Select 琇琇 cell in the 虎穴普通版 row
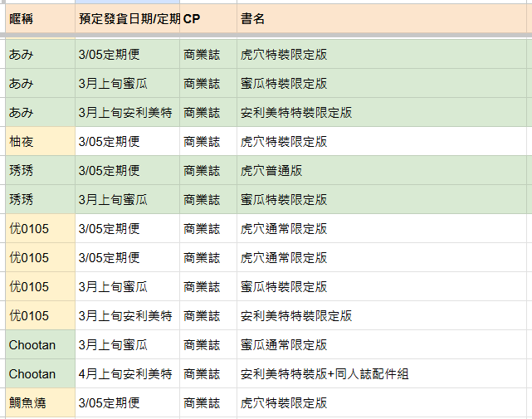Image resolution: width=532 pixels, height=419 pixels. (41, 171)
